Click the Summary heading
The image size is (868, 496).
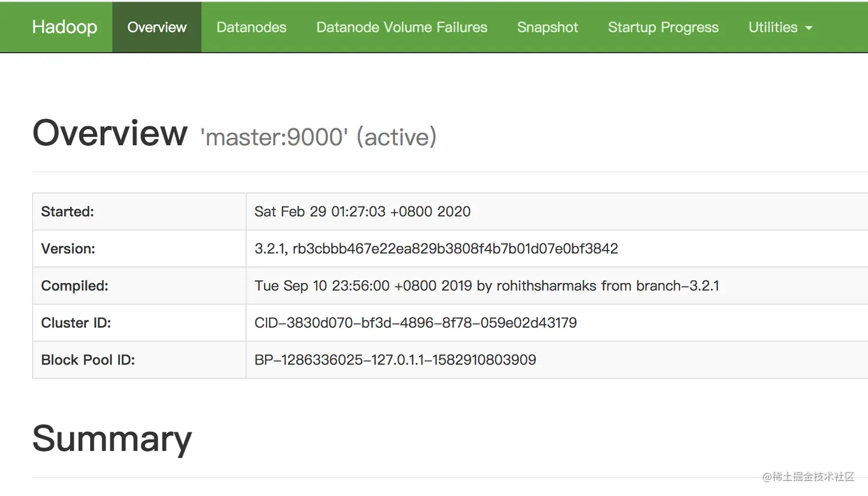112,439
